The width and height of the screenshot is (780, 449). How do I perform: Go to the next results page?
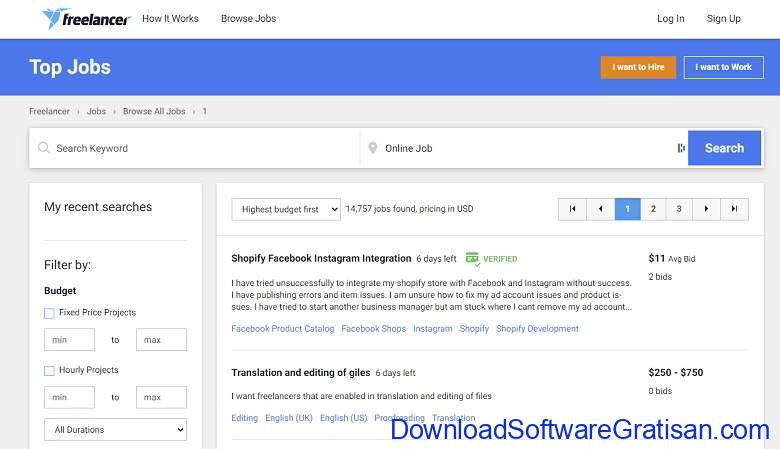click(706, 209)
